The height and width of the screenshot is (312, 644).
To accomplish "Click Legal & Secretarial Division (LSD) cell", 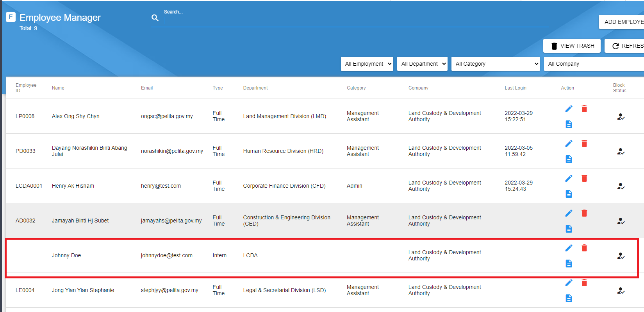I will 284,290.
